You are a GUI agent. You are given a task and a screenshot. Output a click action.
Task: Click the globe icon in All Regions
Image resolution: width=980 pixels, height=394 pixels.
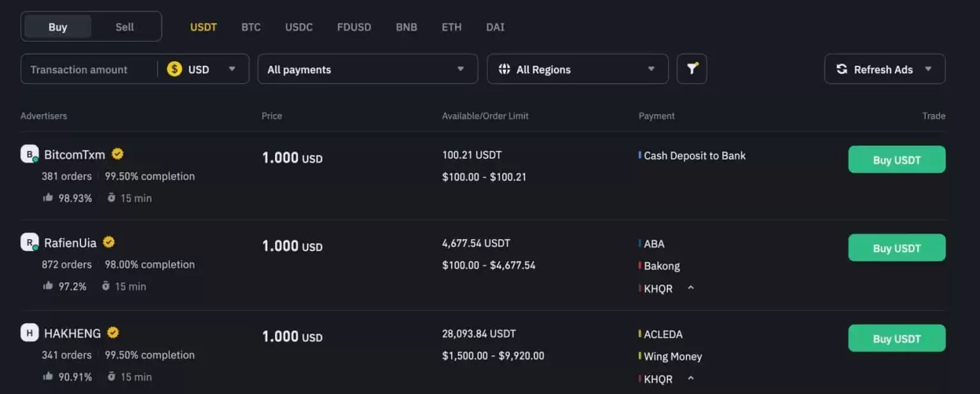click(x=504, y=69)
